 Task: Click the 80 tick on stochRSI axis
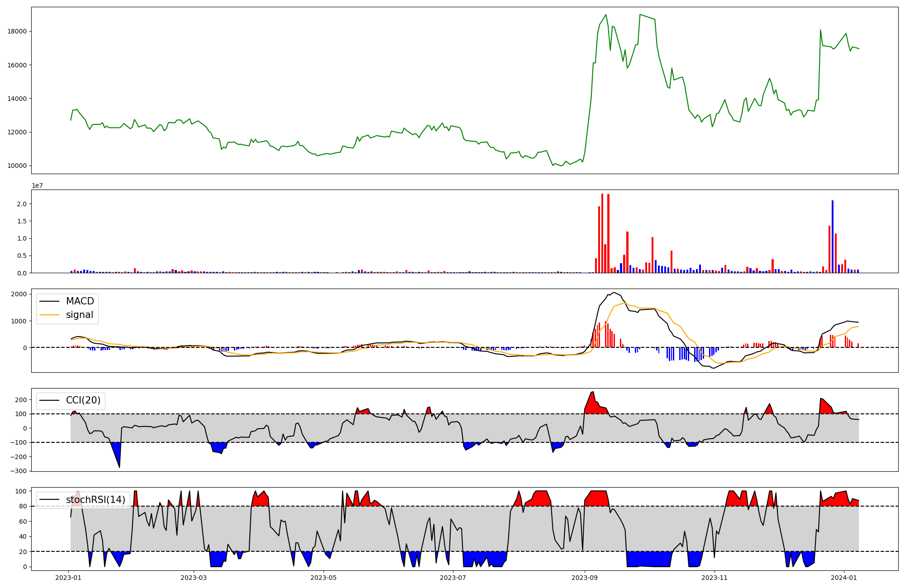coord(23,506)
